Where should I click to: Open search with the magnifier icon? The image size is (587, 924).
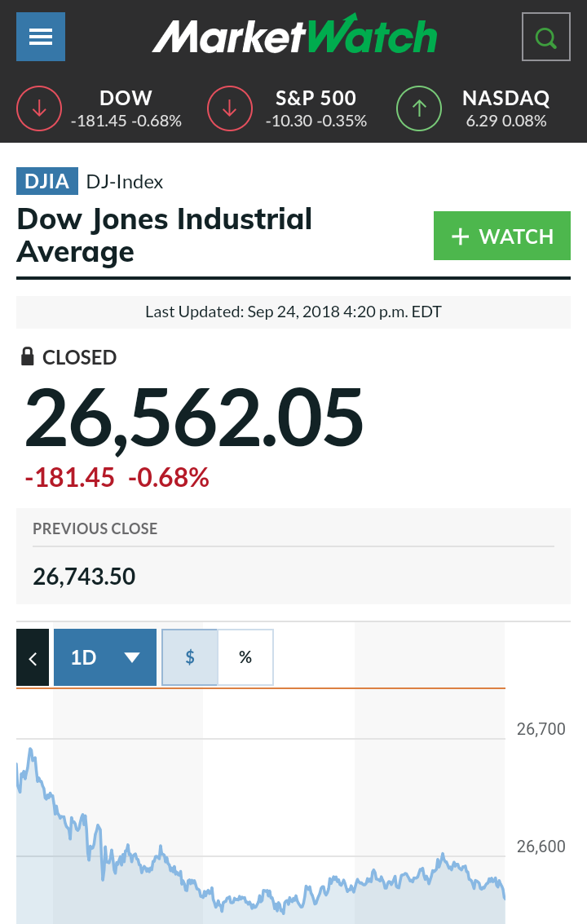click(545, 38)
